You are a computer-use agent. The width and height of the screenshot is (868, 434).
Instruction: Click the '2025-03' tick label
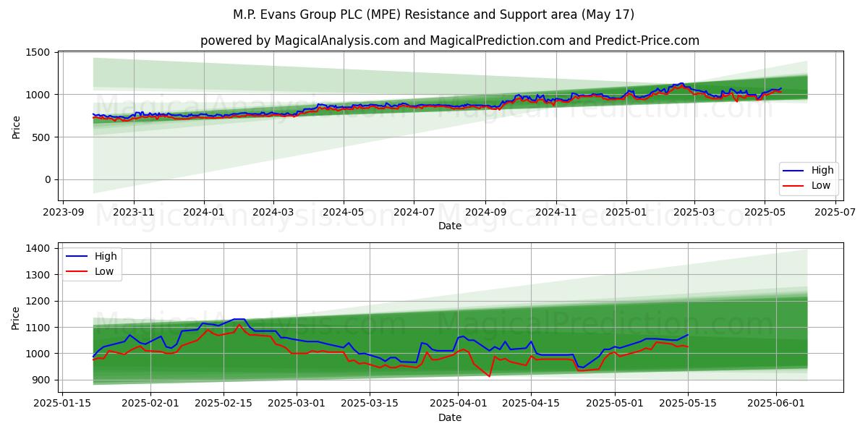pyautogui.click(x=694, y=212)
